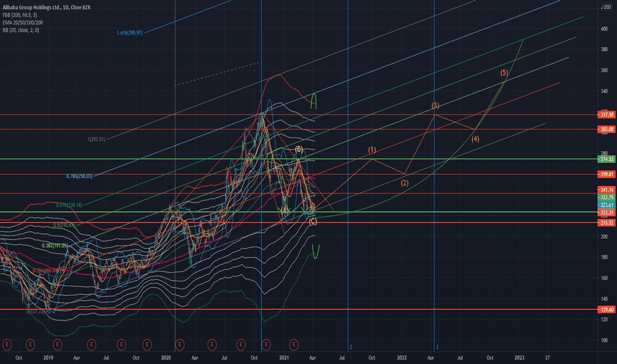Select the corrective wave (B) label
This screenshot has width=617, height=364.
tap(299, 149)
